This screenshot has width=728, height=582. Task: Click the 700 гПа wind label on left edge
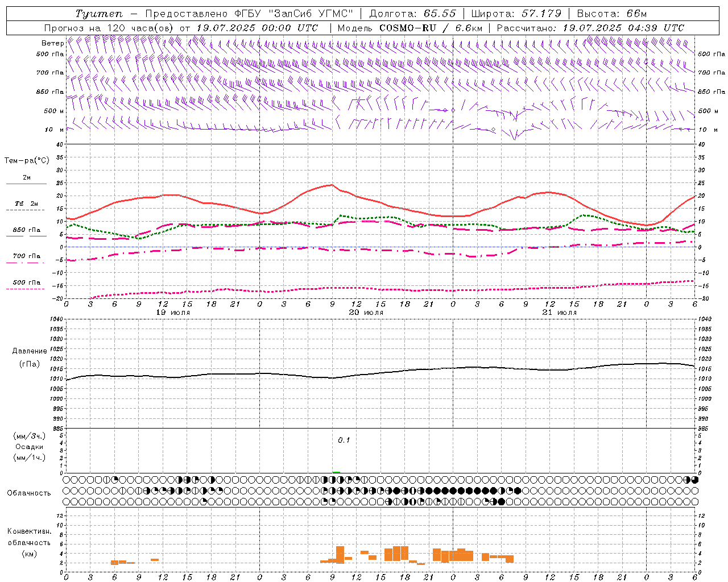click(x=50, y=73)
